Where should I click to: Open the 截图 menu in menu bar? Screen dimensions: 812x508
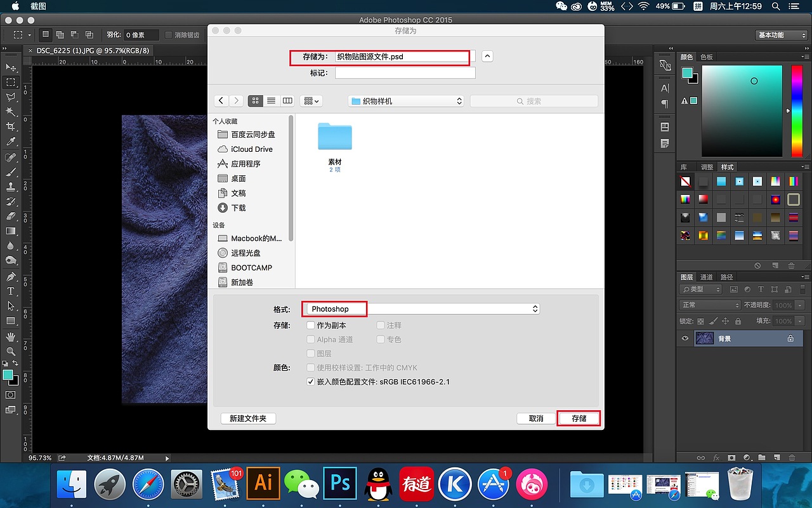38,6
